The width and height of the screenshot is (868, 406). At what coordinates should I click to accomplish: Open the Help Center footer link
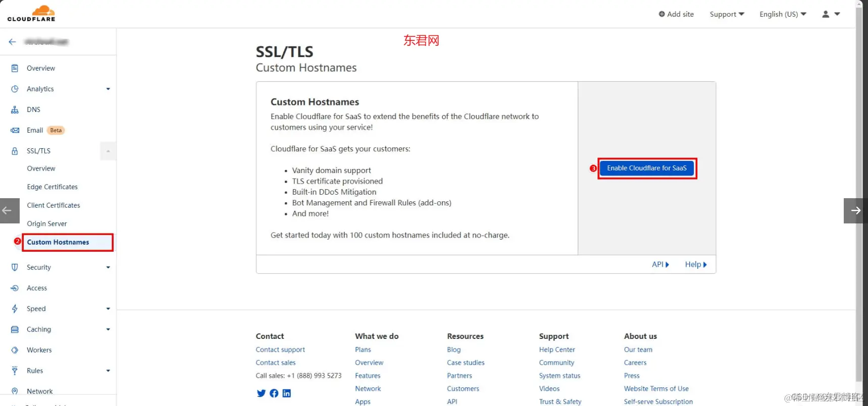557,350
